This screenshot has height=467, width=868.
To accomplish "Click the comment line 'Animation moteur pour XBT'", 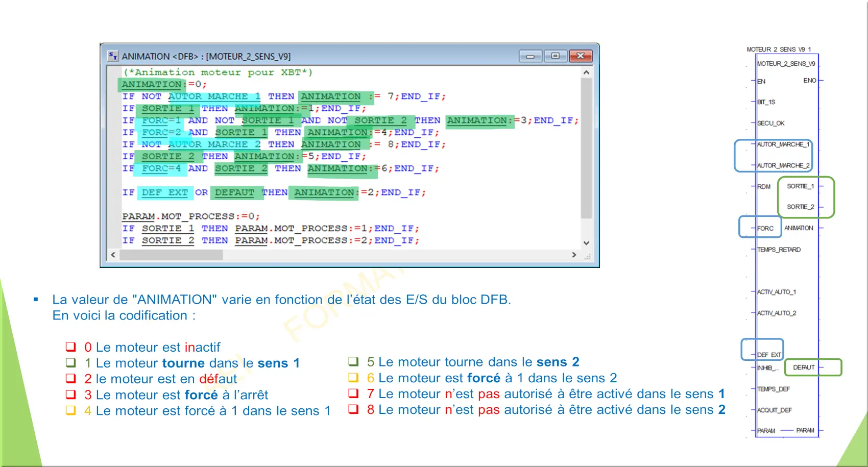I will [218, 72].
